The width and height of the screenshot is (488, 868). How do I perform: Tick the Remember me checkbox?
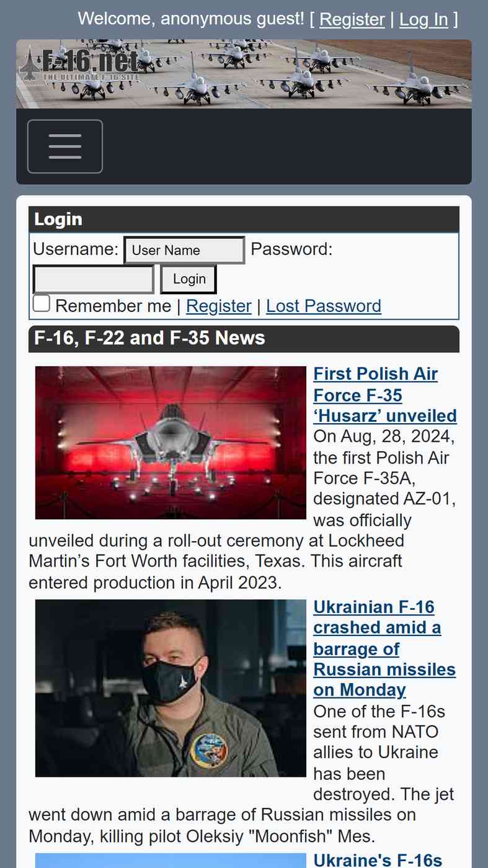click(42, 303)
